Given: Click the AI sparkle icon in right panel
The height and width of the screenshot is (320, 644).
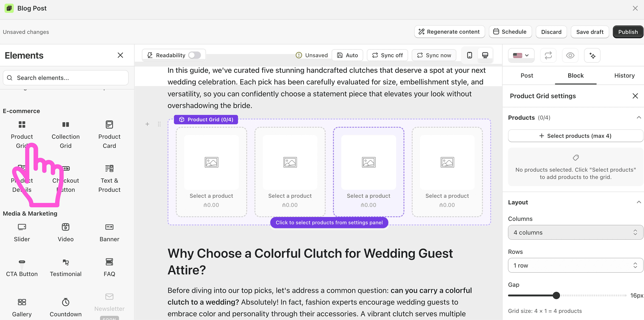Looking at the screenshot, I should 592,55.
